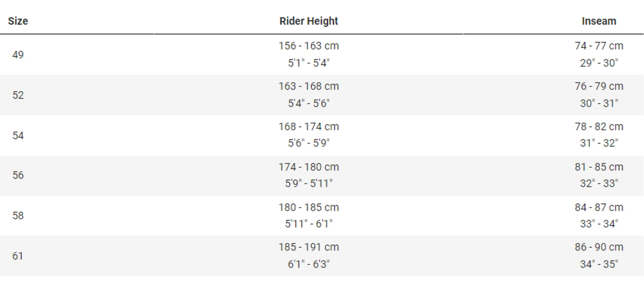The image size is (644, 294).
Task: Select size 56 row label
Action: 18,175
